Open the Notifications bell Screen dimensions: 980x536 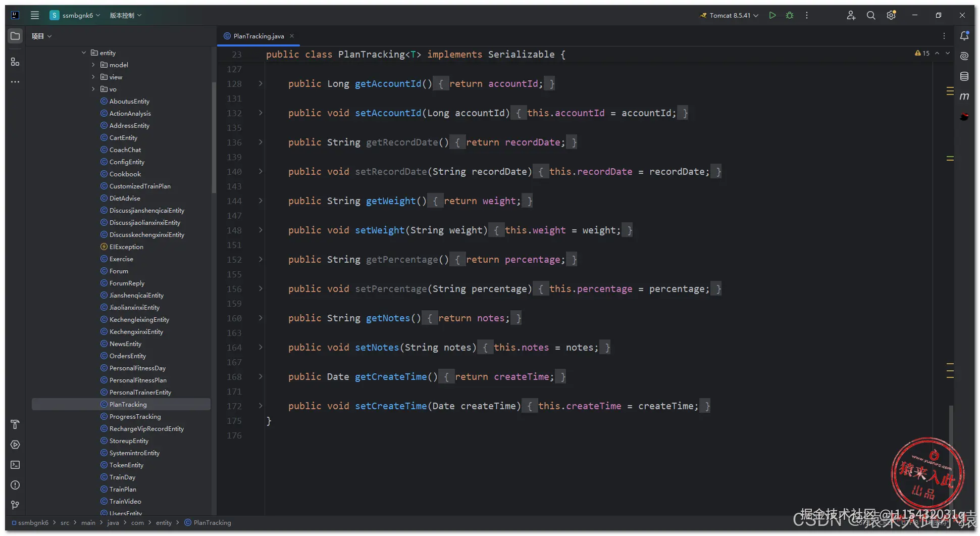pos(964,36)
